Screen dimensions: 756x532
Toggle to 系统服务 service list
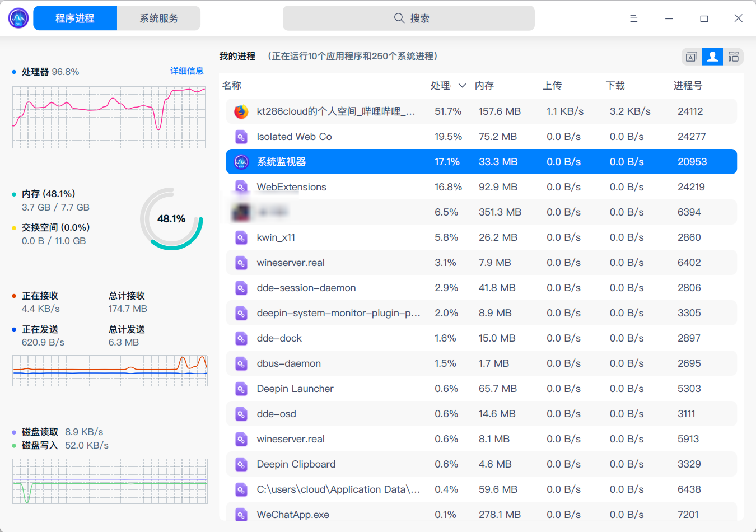(158, 18)
